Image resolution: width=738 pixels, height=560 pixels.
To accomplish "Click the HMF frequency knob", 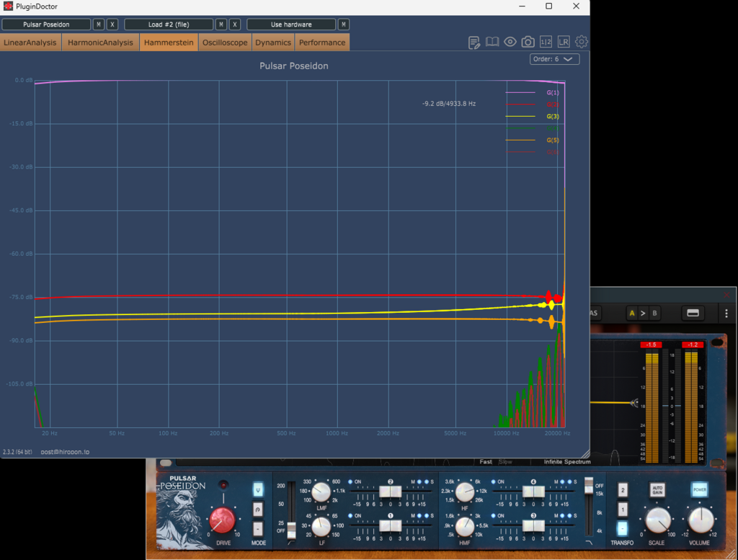I will coord(465,526).
